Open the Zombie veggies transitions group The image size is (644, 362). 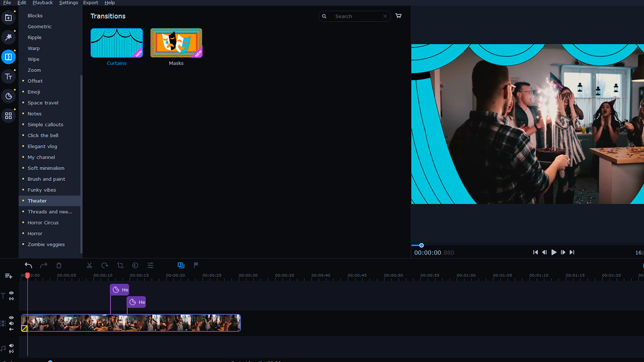(x=46, y=244)
